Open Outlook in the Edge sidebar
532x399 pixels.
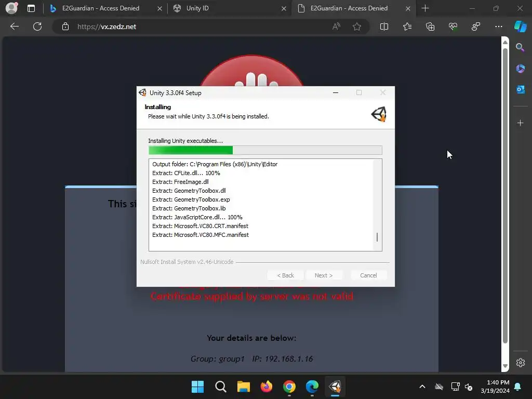click(521, 89)
